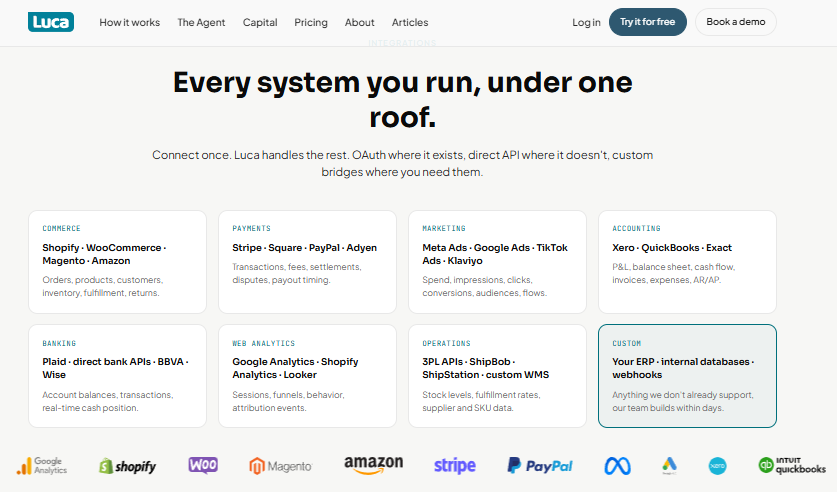Click the Google Ads logo
This screenshot has height=492, width=837.
coord(669,466)
